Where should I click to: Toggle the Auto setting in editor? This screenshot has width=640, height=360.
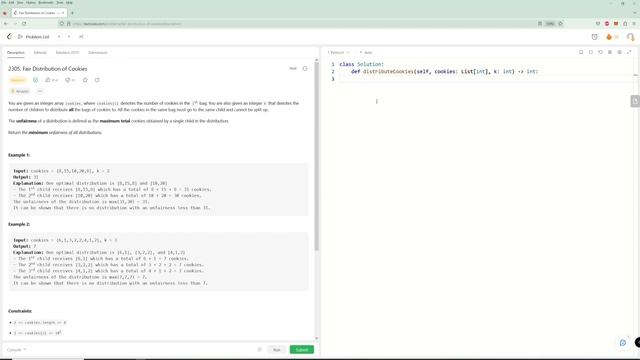(366, 53)
